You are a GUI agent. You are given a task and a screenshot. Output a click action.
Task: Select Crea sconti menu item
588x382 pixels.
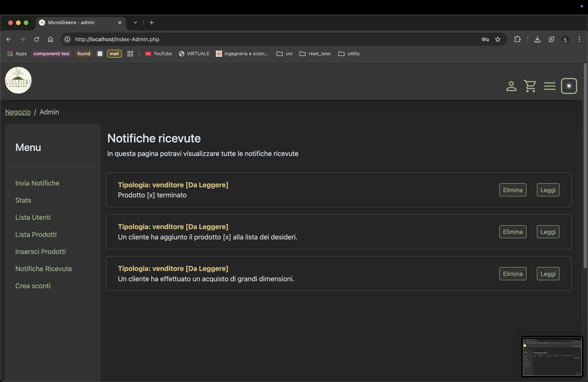click(x=33, y=286)
